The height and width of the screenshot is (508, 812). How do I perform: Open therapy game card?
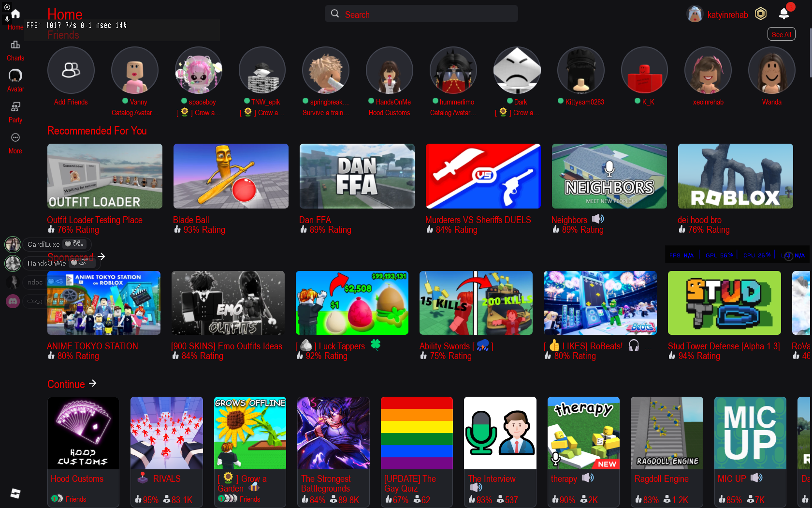click(x=583, y=452)
